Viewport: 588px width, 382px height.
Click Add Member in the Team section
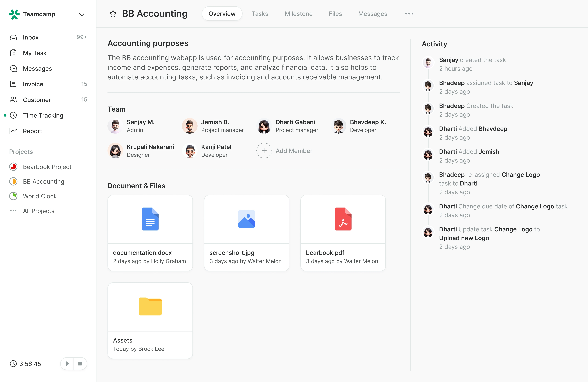(x=284, y=151)
